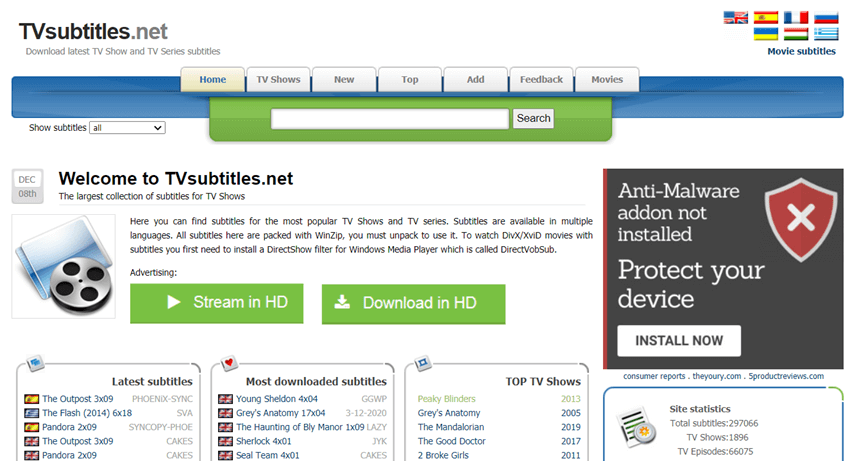The image size is (850, 461).
Task: Click the Spanish flag beside The Outpost PHOENIX-SYNC
Action: click(31, 399)
